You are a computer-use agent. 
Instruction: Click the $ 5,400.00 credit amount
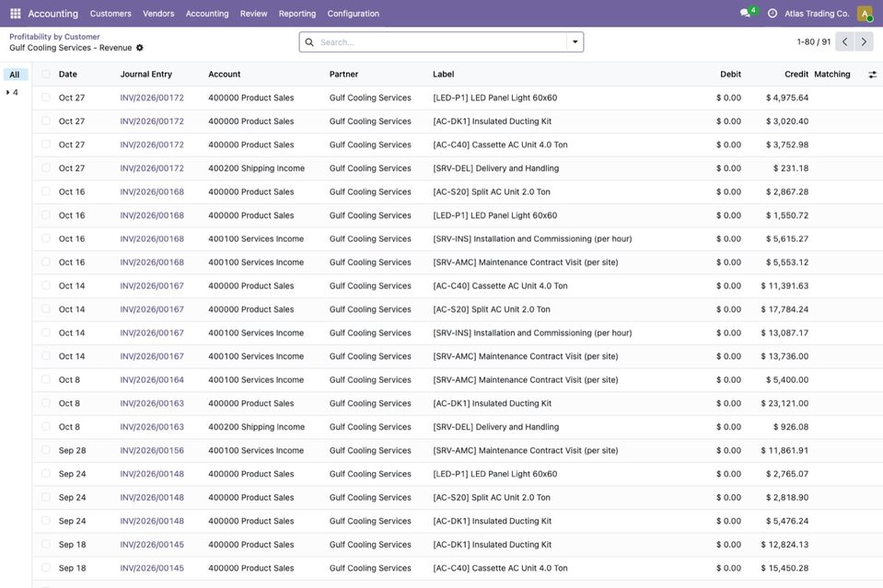pos(786,380)
